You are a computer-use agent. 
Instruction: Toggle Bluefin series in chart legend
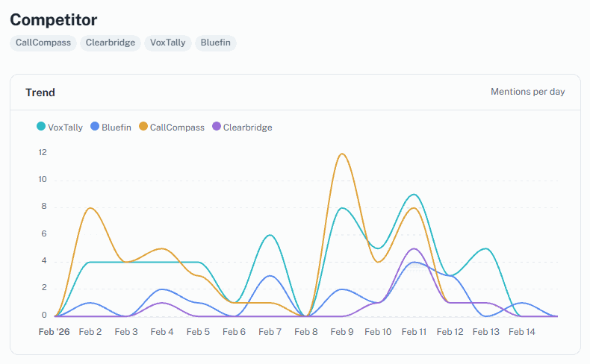click(111, 128)
